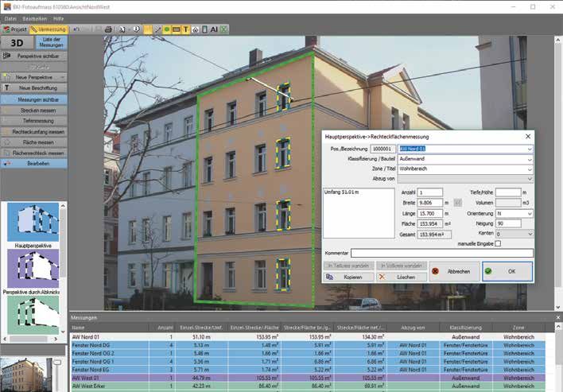The image size is (563, 392).
Task: Click the print icon in toolbar
Action: click(x=109, y=29)
